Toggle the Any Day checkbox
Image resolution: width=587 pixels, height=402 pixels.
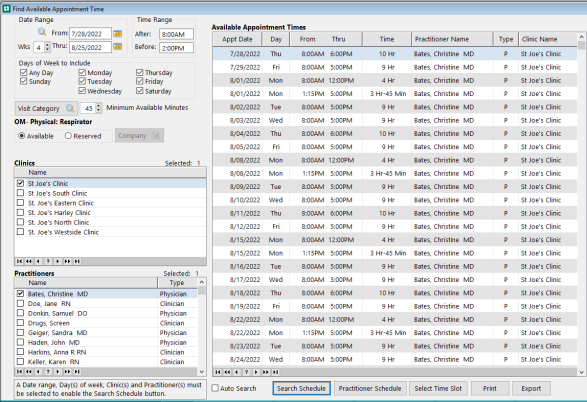point(24,72)
